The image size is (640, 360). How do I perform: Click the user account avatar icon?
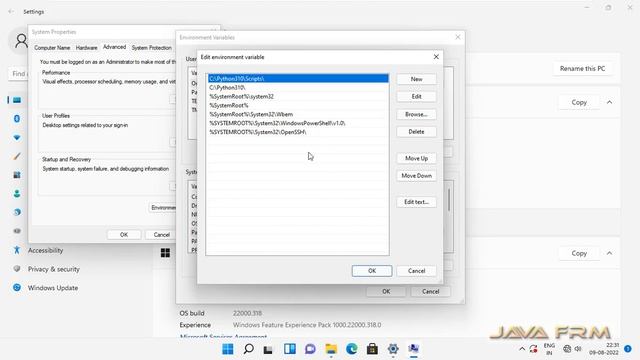[21, 41]
